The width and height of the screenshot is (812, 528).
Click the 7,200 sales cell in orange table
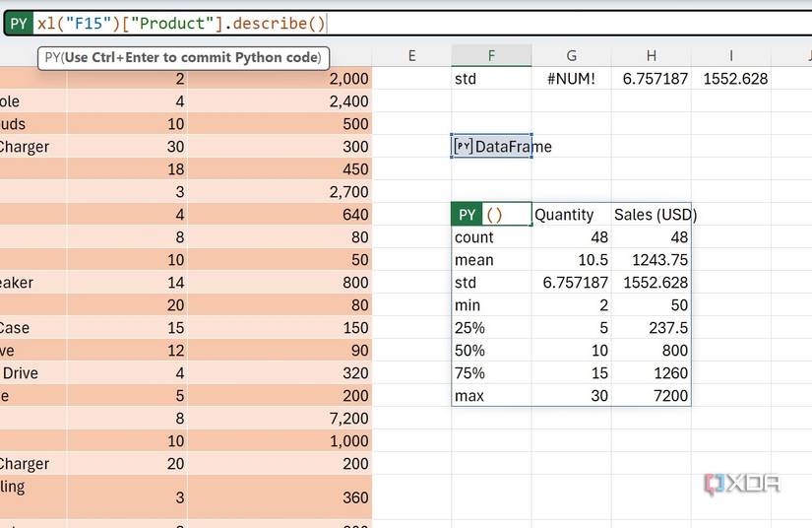[x=280, y=418]
